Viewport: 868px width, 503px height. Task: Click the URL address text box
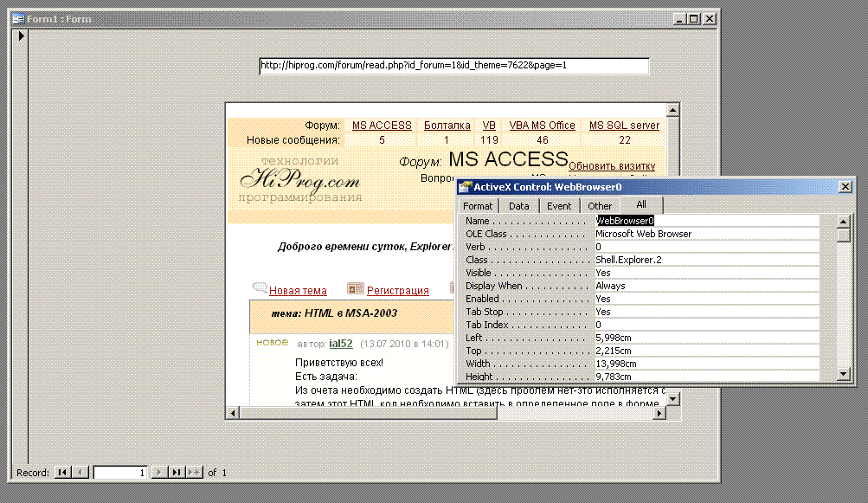(454, 66)
